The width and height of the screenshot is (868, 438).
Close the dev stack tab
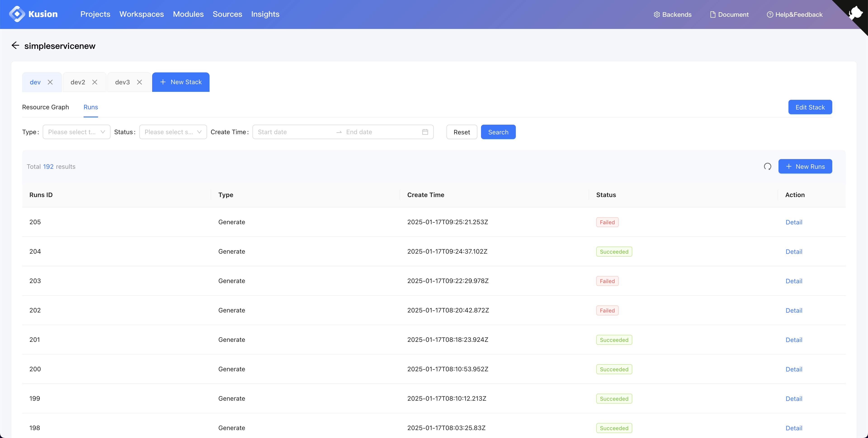click(x=50, y=82)
